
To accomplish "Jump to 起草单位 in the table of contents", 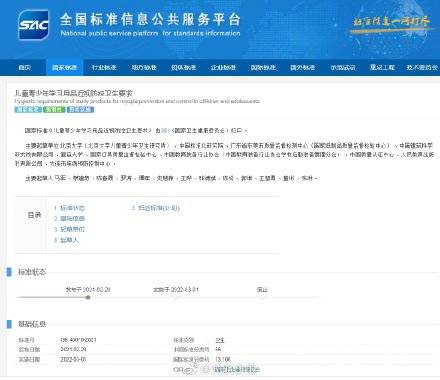I will (69, 229).
